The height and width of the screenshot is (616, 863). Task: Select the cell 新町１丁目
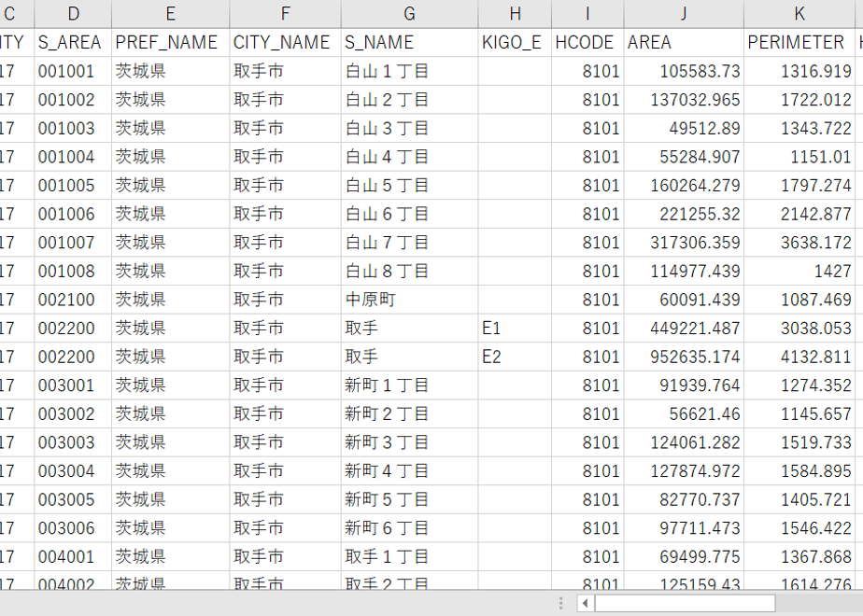(409, 385)
